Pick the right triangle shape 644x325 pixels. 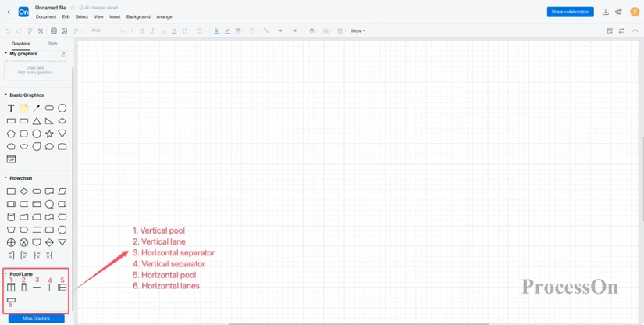[x=49, y=121]
